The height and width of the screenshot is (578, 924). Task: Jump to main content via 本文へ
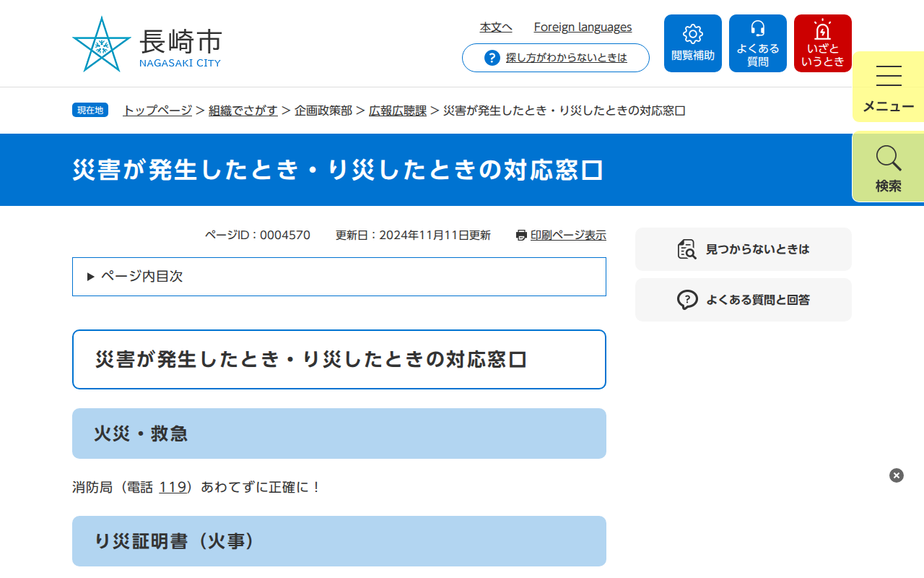click(496, 27)
